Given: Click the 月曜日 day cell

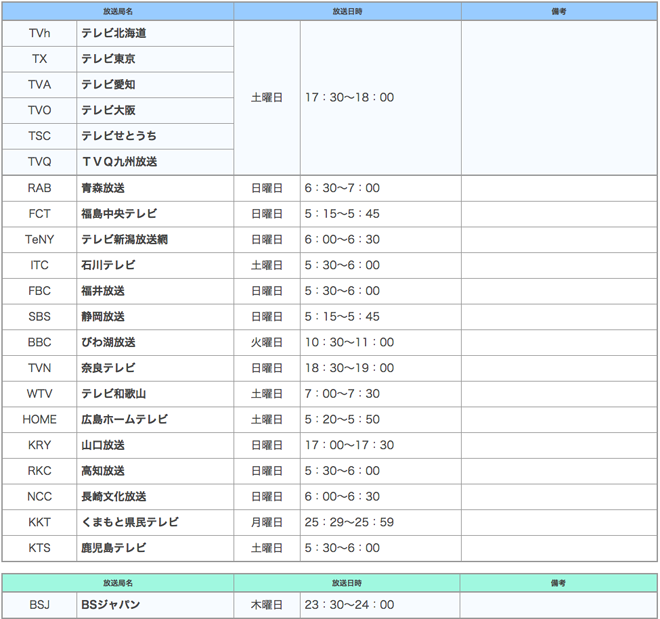Looking at the screenshot, I should (267, 522).
